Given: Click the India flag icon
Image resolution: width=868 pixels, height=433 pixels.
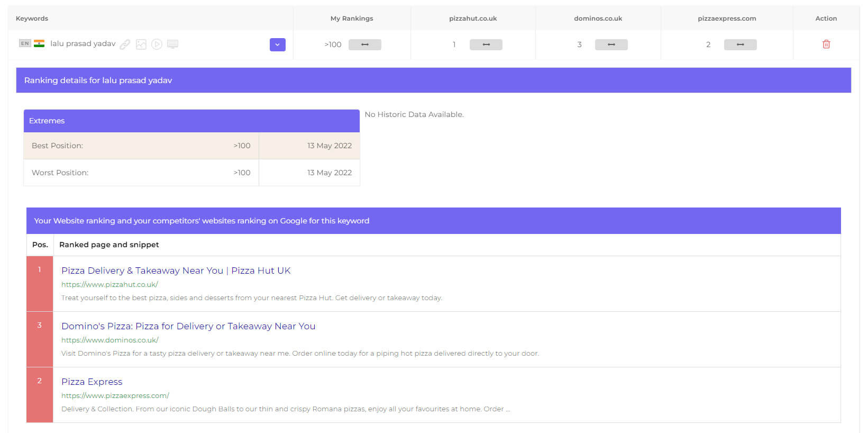Looking at the screenshot, I should (x=39, y=43).
